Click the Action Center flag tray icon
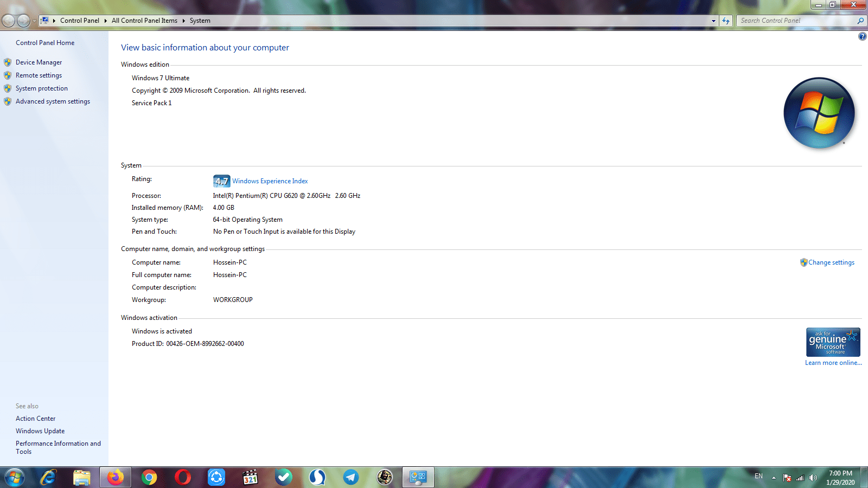Image resolution: width=868 pixels, height=488 pixels. point(787,478)
